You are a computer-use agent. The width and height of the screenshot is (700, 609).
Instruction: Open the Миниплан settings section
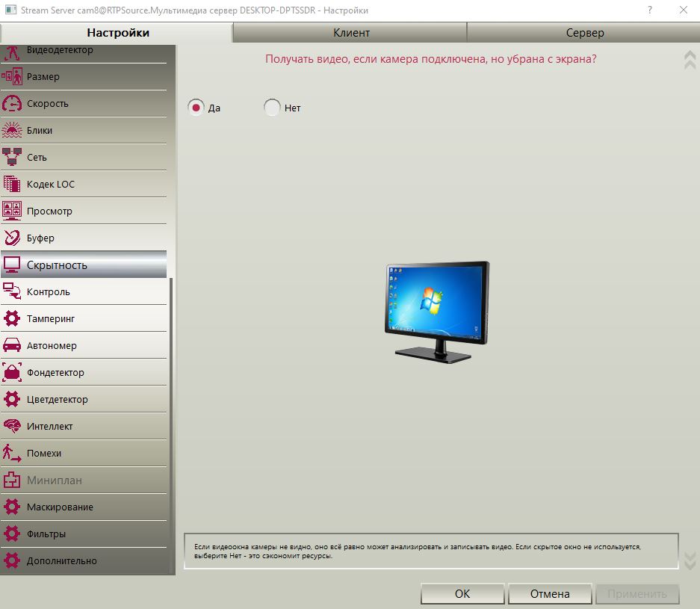[x=84, y=480]
